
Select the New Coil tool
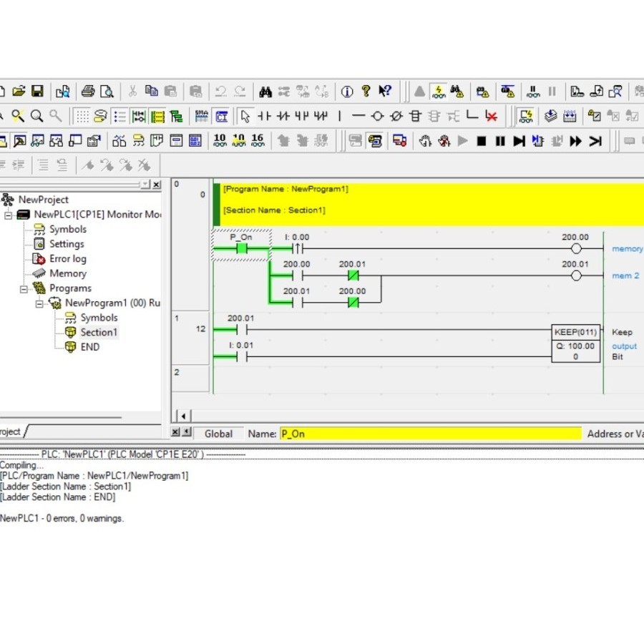(x=378, y=116)
